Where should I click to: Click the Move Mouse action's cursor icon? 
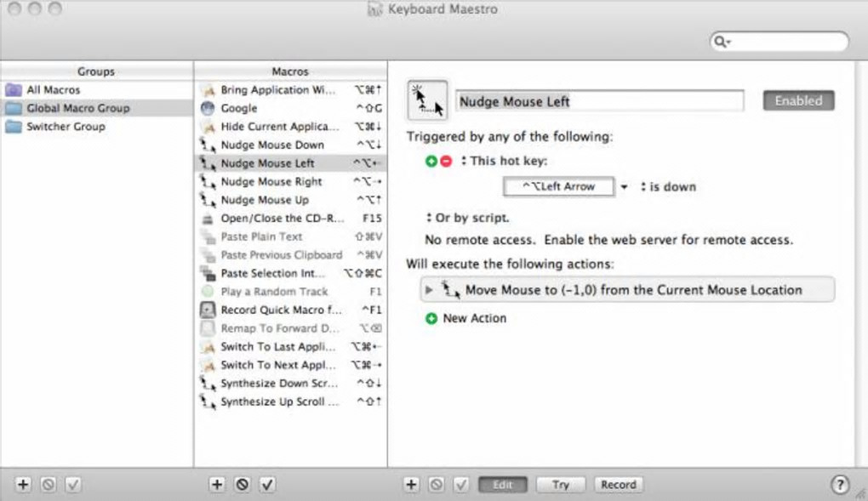click(451, 289)
